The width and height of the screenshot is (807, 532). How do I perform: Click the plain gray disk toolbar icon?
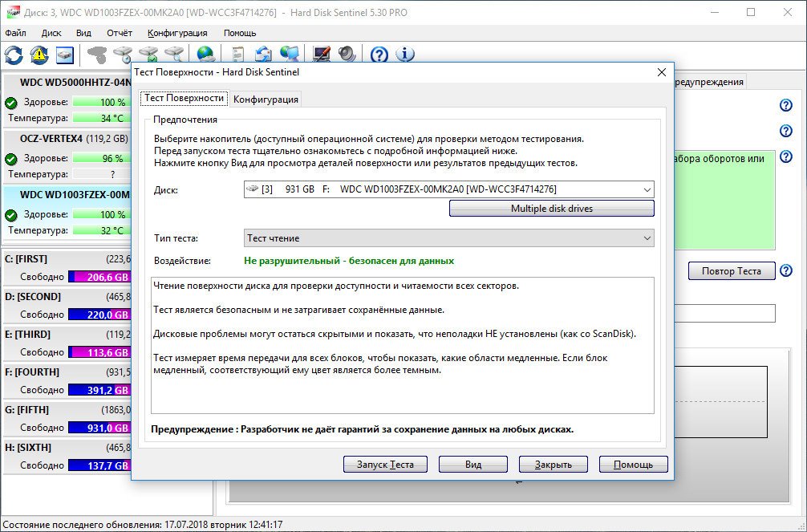pos(97,55)
